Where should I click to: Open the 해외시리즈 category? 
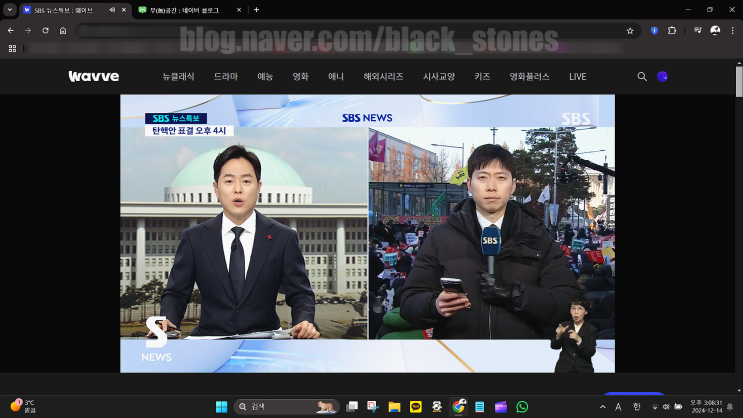pos(383,76)
